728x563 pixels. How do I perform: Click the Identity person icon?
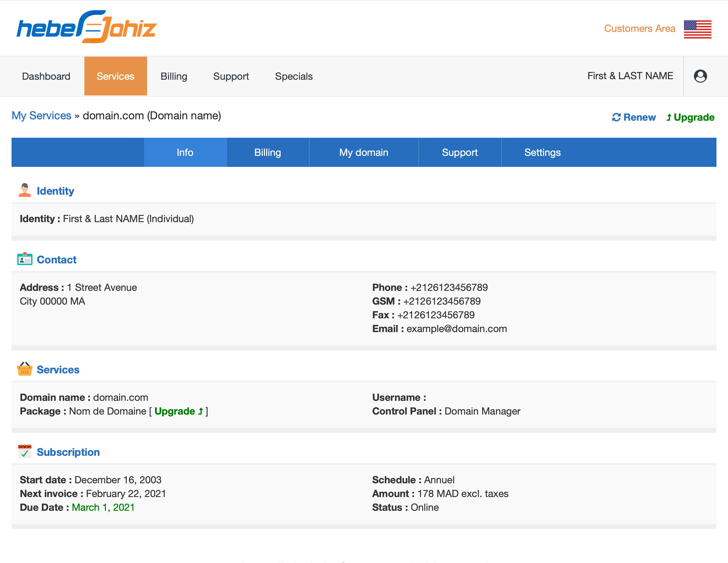click(25, 190)
